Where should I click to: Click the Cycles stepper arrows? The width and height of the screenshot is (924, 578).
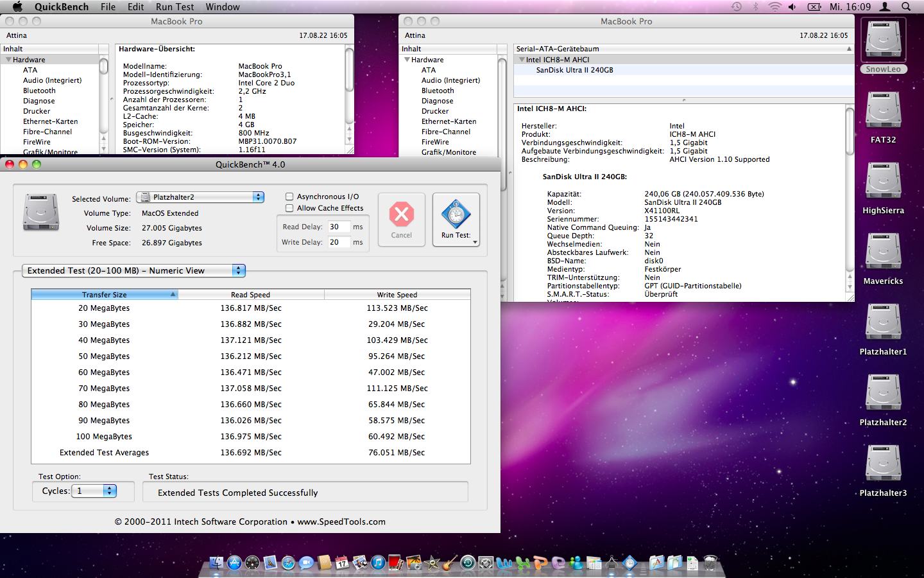click(x=110, y=491)
